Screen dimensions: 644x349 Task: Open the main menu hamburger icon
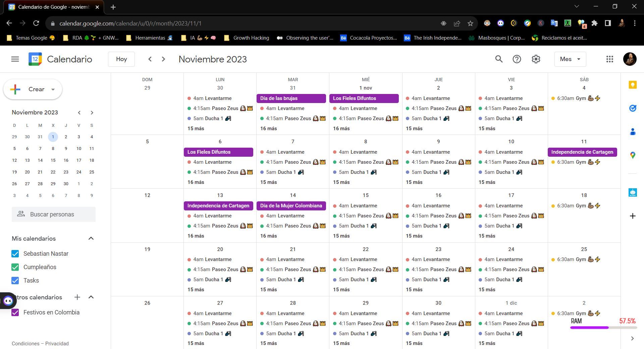tap(15, 59)
